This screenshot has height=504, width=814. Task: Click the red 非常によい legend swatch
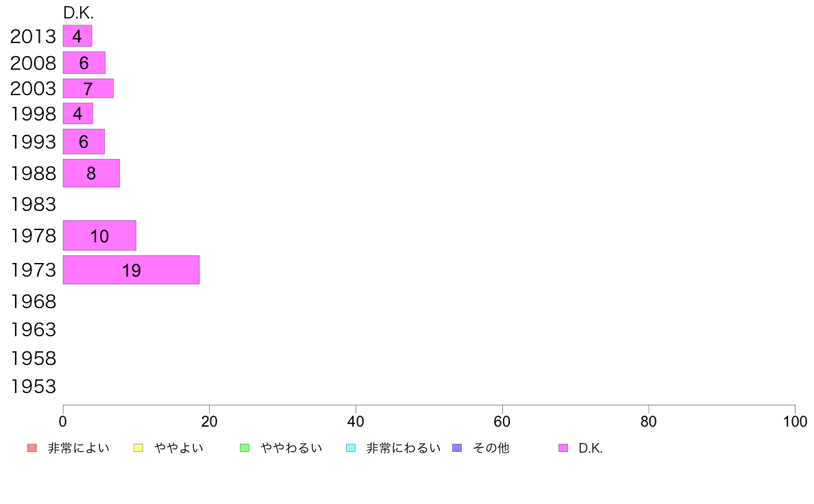32,448
